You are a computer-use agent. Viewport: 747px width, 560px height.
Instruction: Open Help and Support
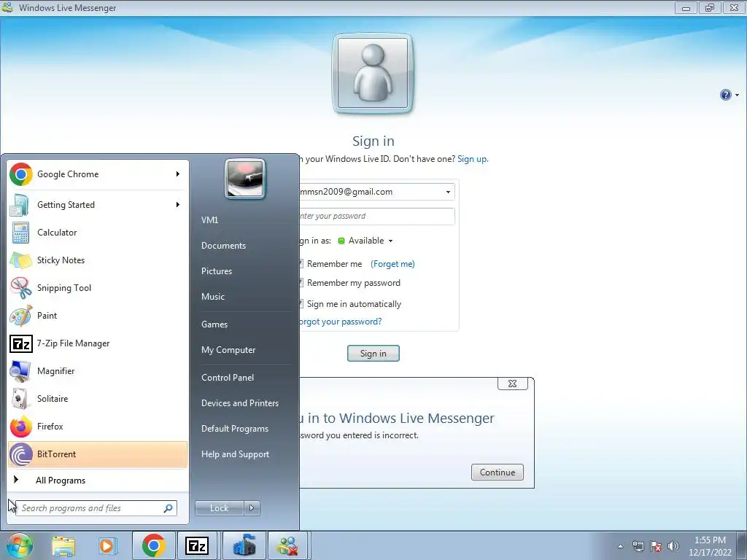pyautogui.click(x=236, y=454)
